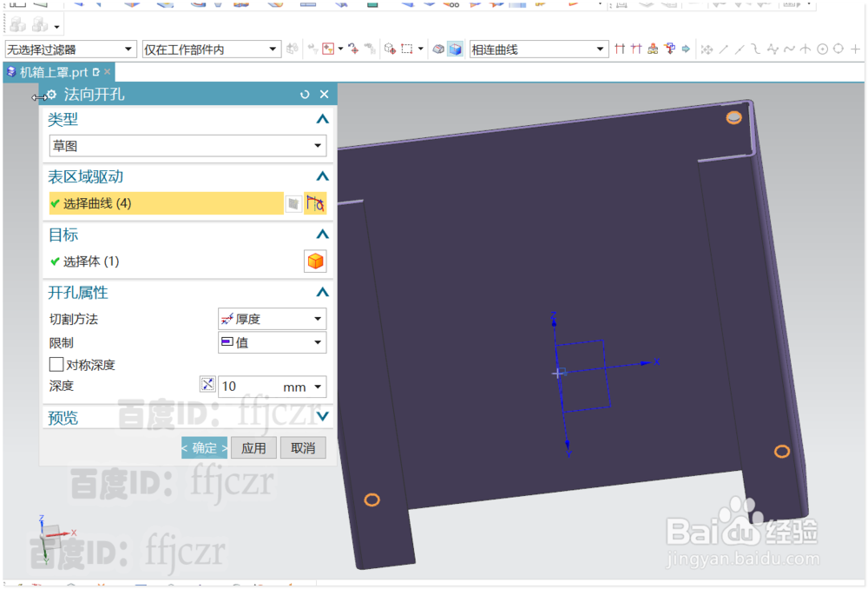Click the deselect-all red cross arrow icon
This screenshot has width=868, height=589.
(x=354, y=50)
